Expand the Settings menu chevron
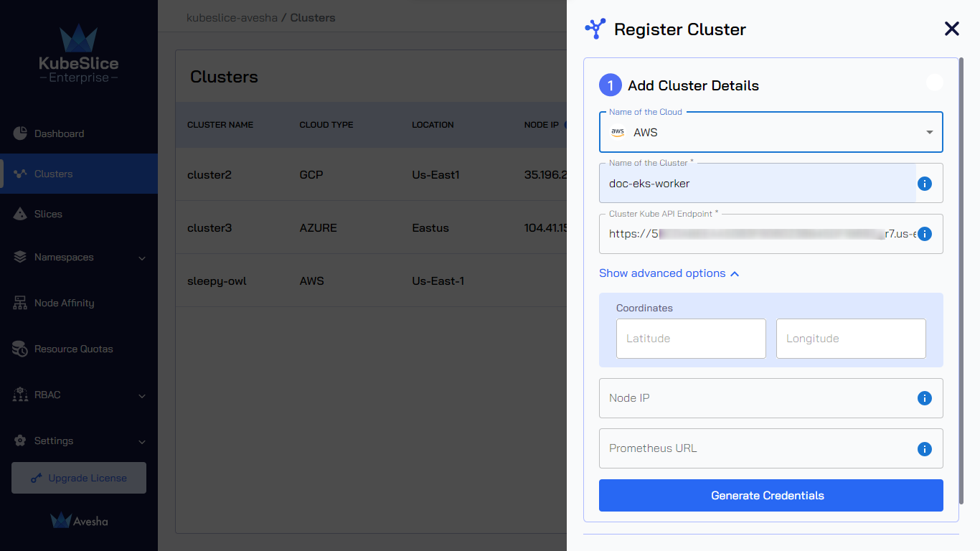The height and width of the screenshot is (551, 980). pyautogui.click(x=142, y=442)
